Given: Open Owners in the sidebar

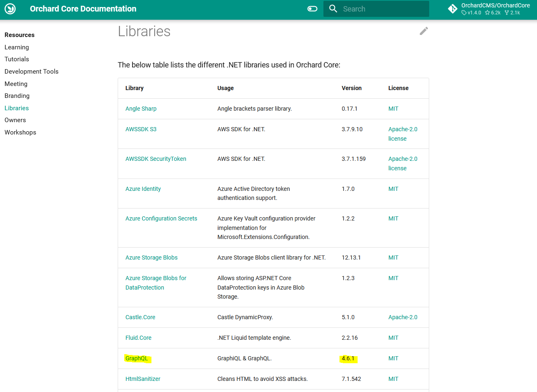Looking at the screenshot, I should coord(15,120).
